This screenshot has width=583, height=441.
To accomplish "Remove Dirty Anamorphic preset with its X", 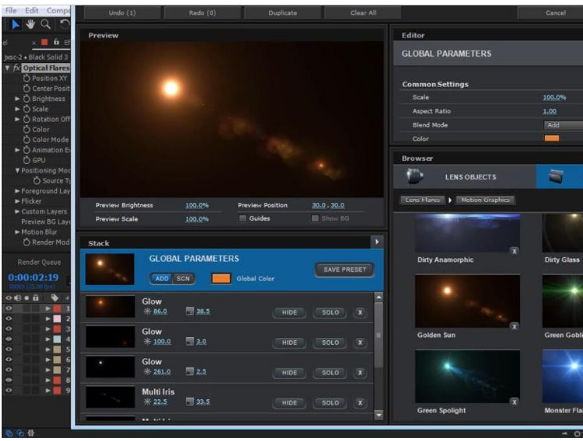I will [x=514, y=251].
